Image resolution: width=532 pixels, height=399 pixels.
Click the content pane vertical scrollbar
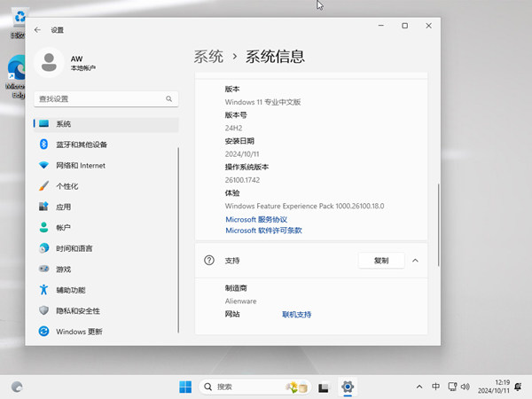tap(438, 224)
